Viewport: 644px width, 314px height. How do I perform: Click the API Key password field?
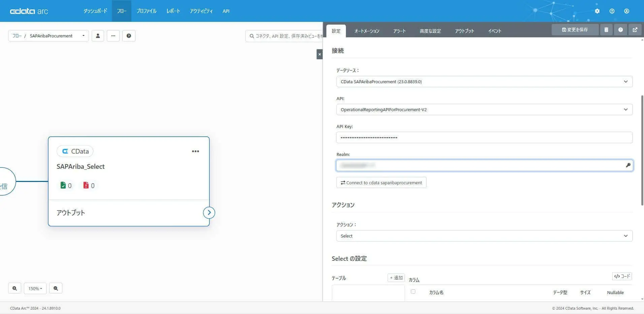pos(484,137)
